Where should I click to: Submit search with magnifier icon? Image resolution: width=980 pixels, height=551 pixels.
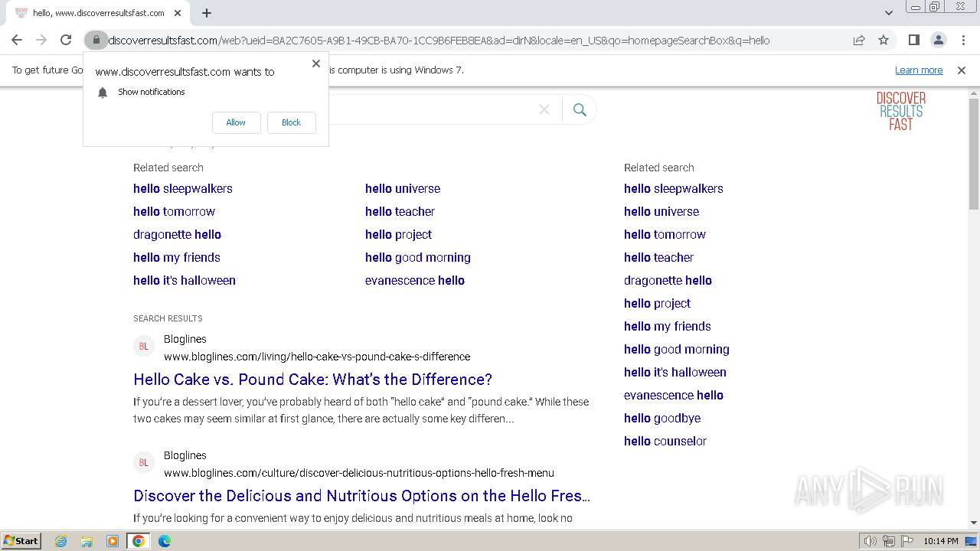(x=580, y=109)
